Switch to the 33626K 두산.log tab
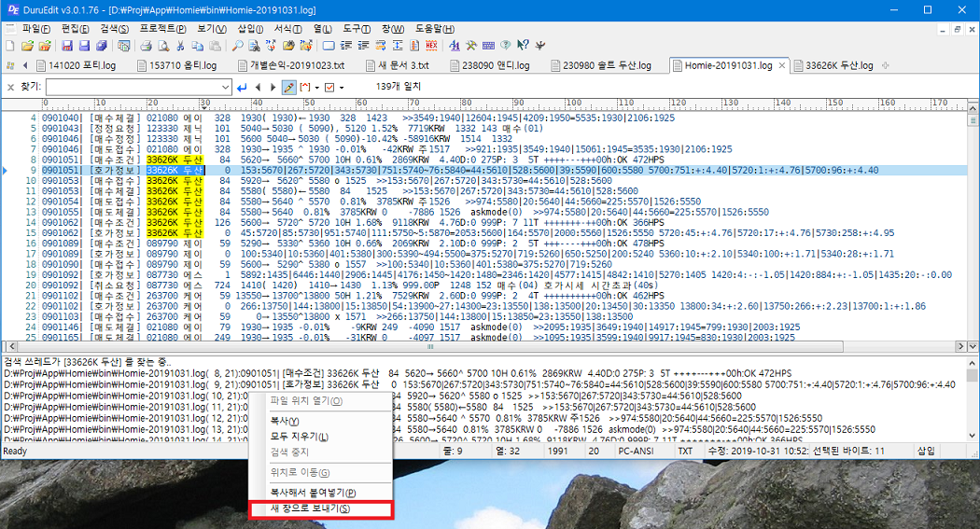 (x=833, y=65)
